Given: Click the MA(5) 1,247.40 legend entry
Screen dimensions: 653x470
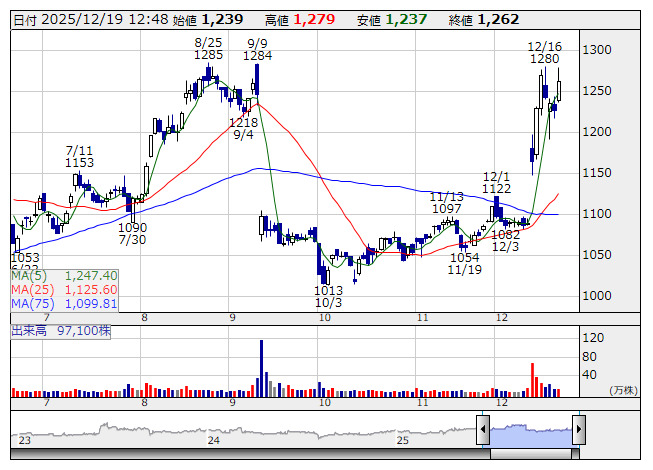Looking at the screenshot, I should coord(65,276).
